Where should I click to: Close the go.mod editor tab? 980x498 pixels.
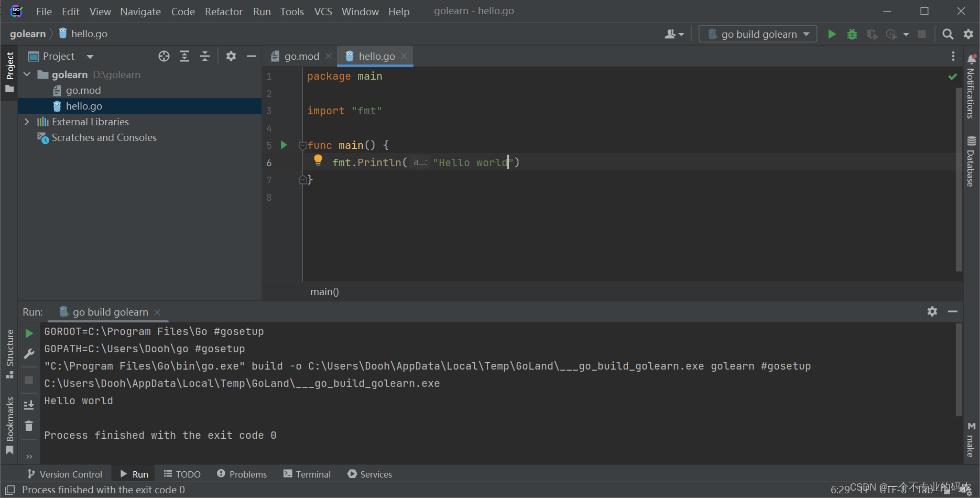(x=329, y=56)
